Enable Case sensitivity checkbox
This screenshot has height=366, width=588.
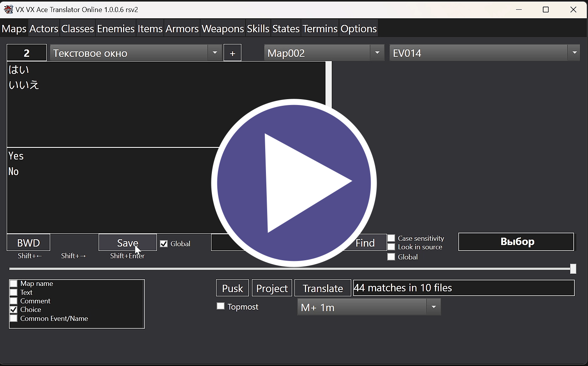pyautogui.click(x=391, y=238)
